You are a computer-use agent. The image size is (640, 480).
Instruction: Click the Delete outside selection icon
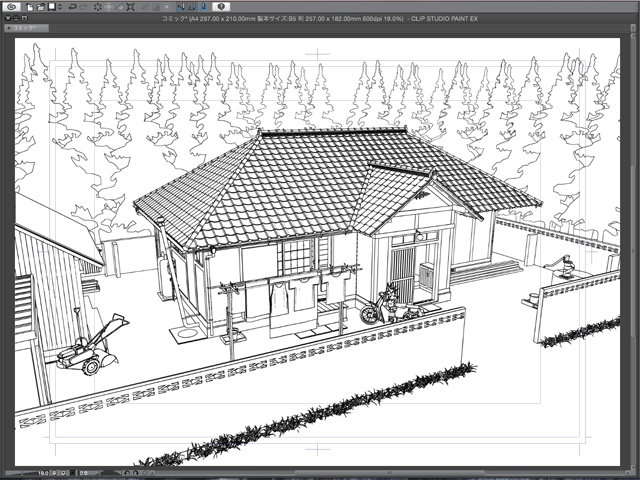(109, 7)
